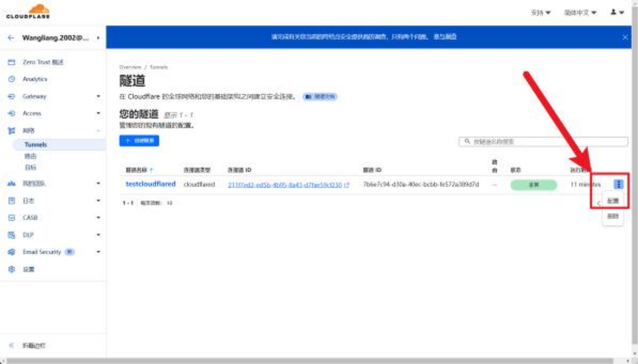This screenshot has height=364, width=638.
Task: Click the Analytics sidebar icon
Action: pos(11,79)
